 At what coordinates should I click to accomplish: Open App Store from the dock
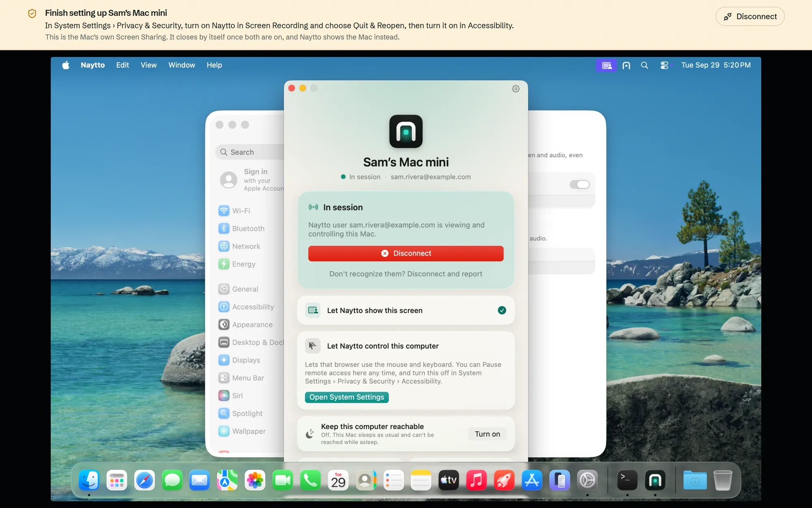[x=532, y=481]
